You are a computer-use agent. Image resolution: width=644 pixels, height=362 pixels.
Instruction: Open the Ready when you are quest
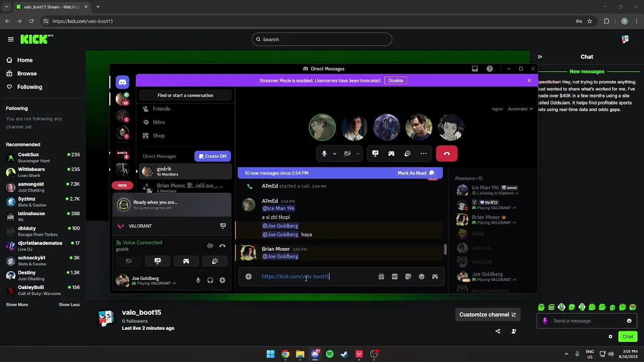click(172, 205)
